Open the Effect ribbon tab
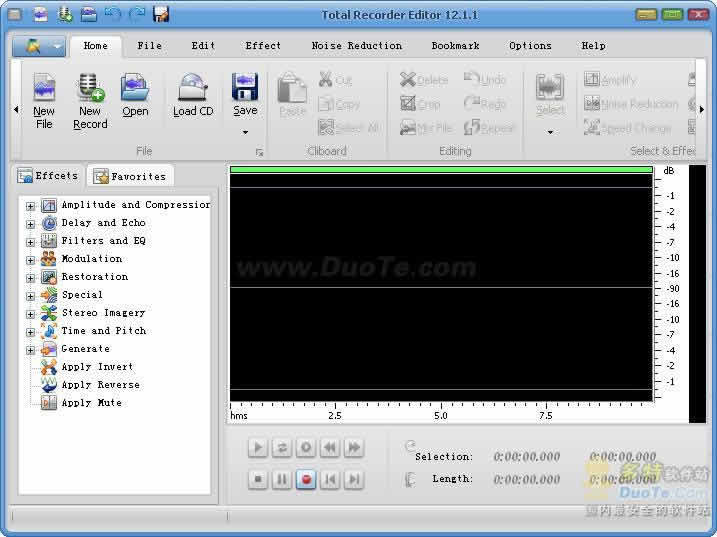Image resolution: width=717 pixels, height=537 pixels. point(263,46)
